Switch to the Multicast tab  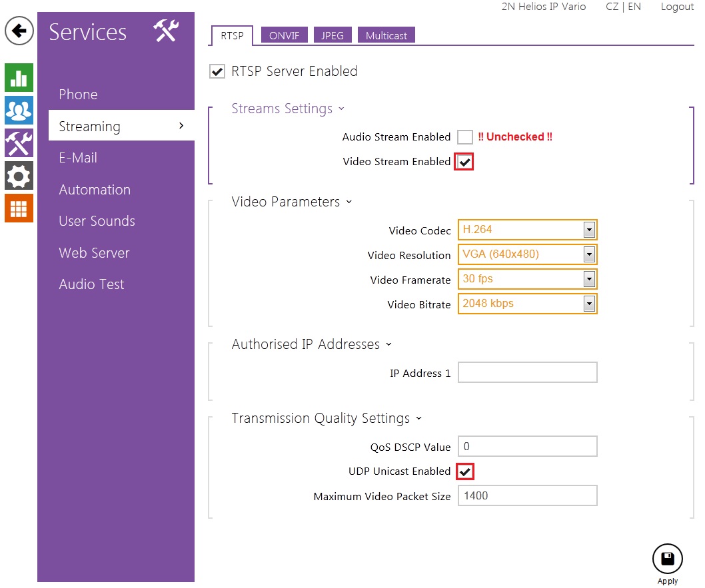click(x=386, y=36)
